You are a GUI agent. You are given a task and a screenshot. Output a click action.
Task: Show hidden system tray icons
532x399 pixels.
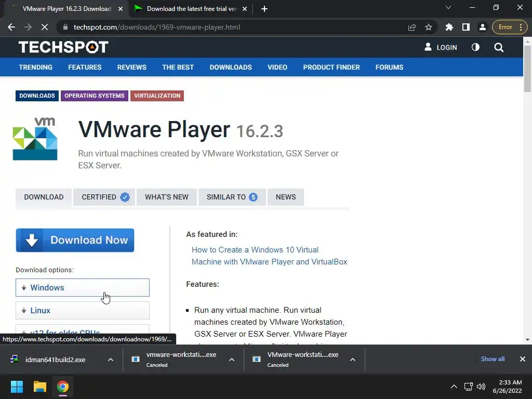tap(454, 387)
